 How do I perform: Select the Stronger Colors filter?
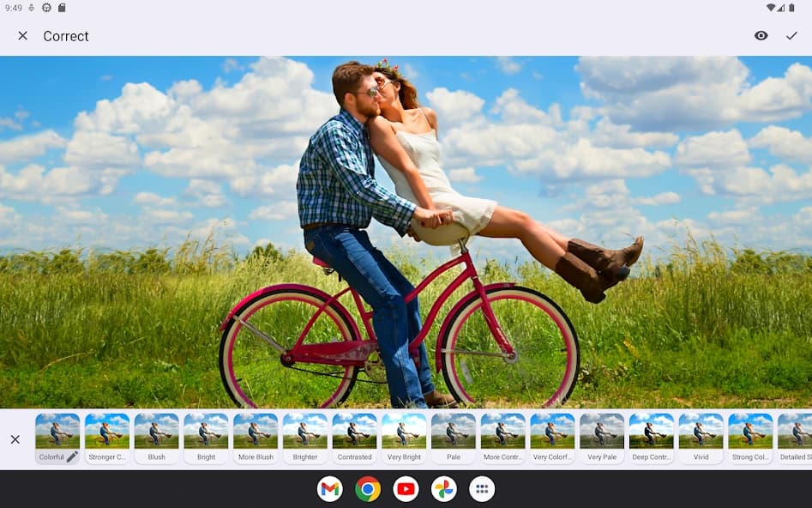pos(106,436)
